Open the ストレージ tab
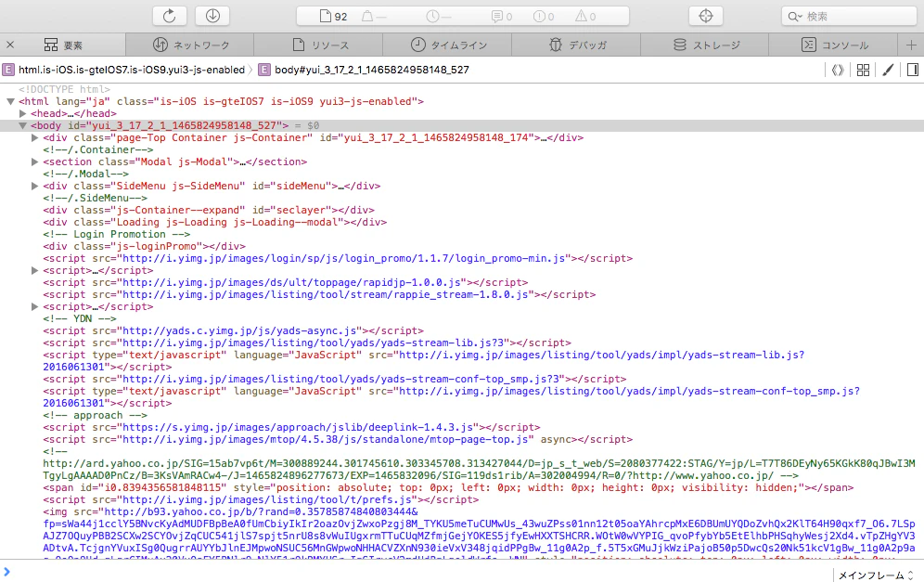 pos(705,45)
